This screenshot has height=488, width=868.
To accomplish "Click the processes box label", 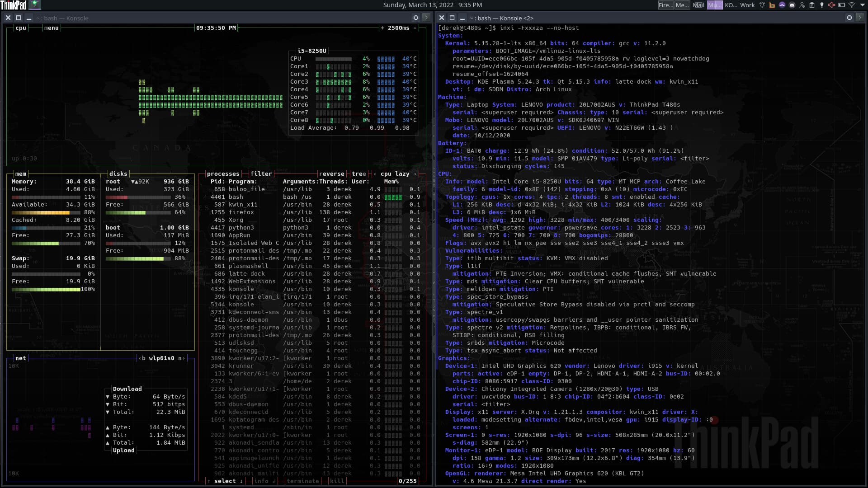I will coord(223,174).
